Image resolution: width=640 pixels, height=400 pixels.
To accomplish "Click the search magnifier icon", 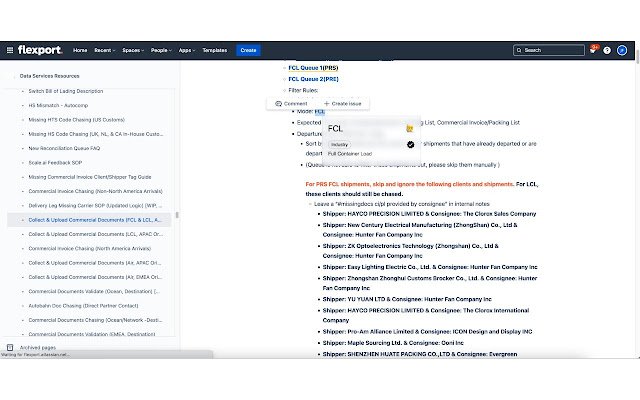I will (519, 50).
